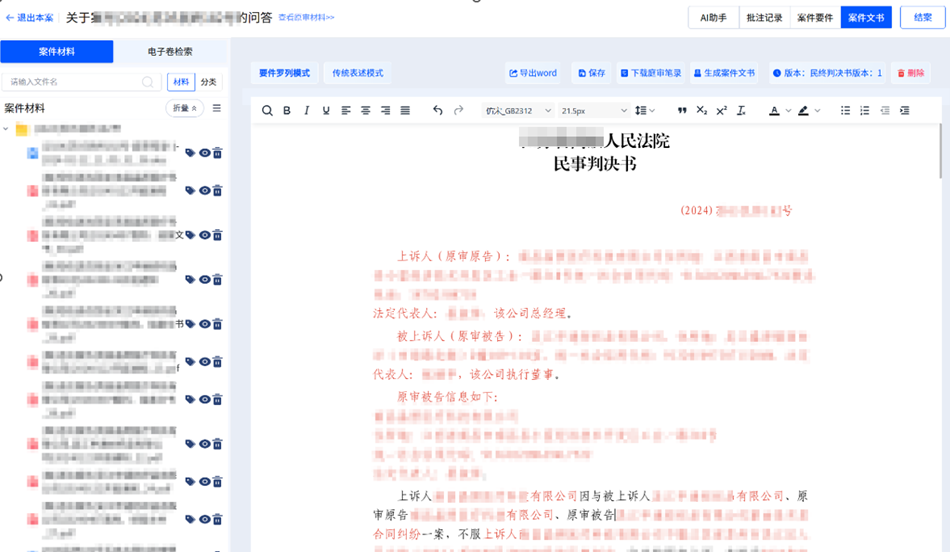The height and width of the screenshot is (552, 950).
Task: Open the highlight color dropdown arrow
Action: point(817,110)
